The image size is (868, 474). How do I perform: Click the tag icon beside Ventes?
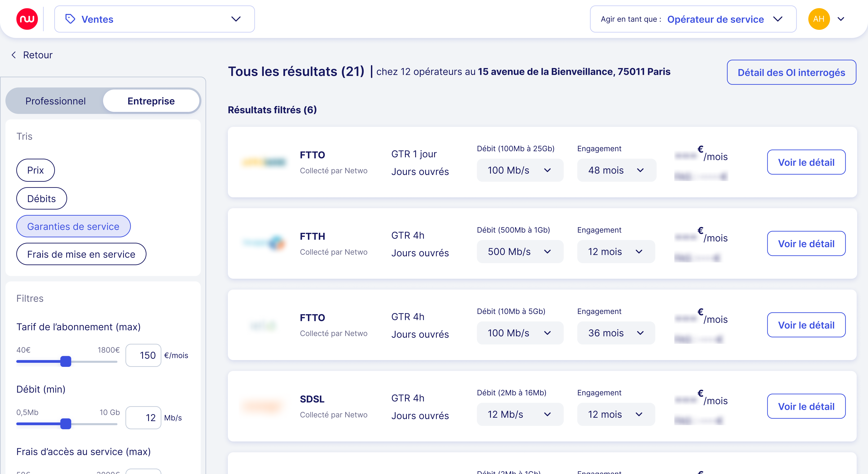click(x=70, y=19)
